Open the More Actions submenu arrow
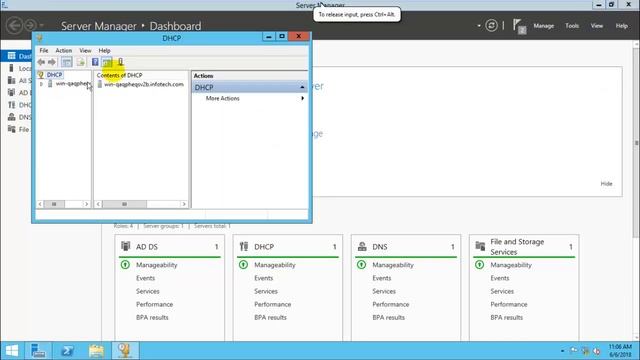This screenshot has width=640, height=360. [x=302, y=98]
